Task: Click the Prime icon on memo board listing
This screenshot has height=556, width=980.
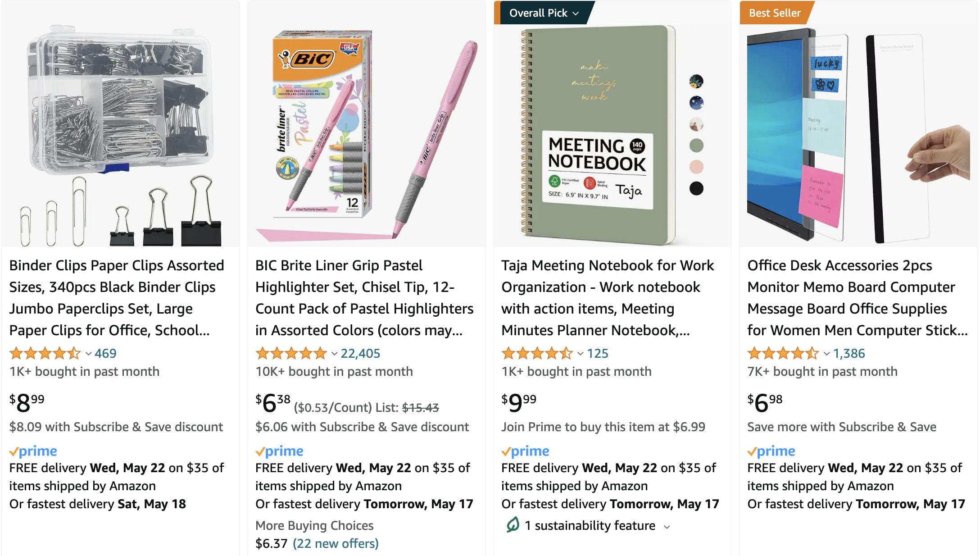Action: [771, 451]
